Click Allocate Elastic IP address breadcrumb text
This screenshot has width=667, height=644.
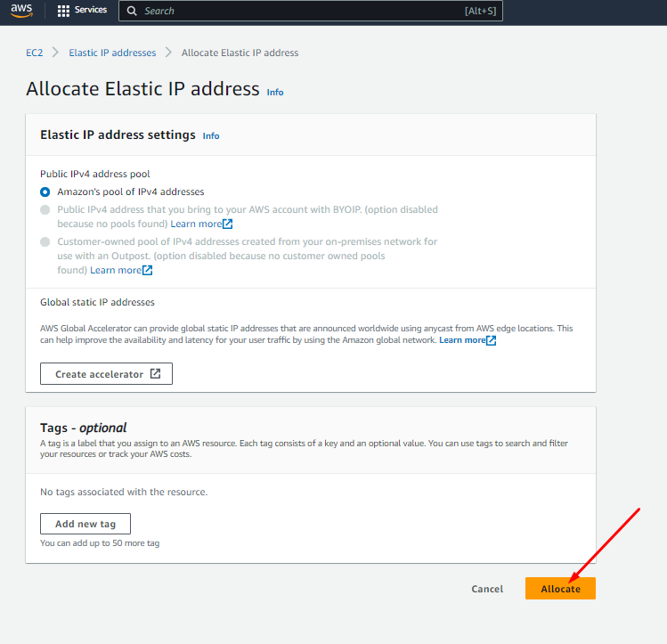click(240, 53)
